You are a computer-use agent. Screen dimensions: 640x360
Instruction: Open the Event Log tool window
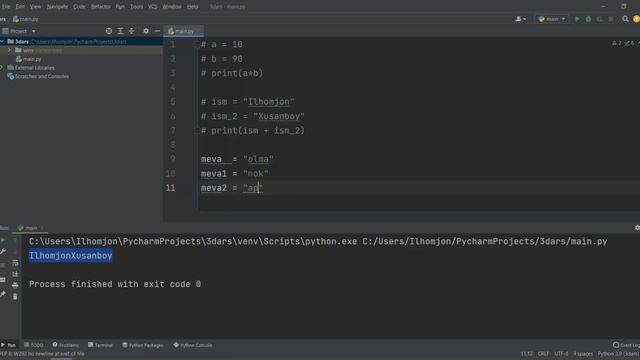tap(626, 345)
